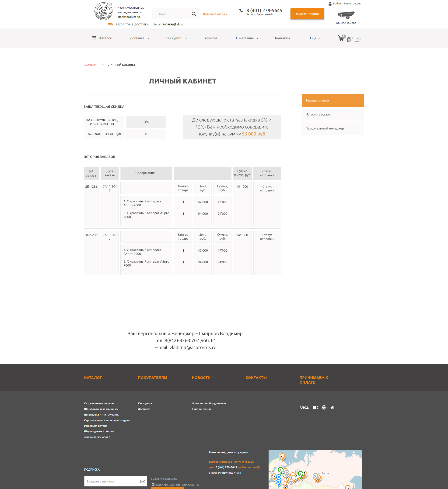Screen dimensions: 448x489
Task: Click the VISA payment logo
Action: coord(304,408)
